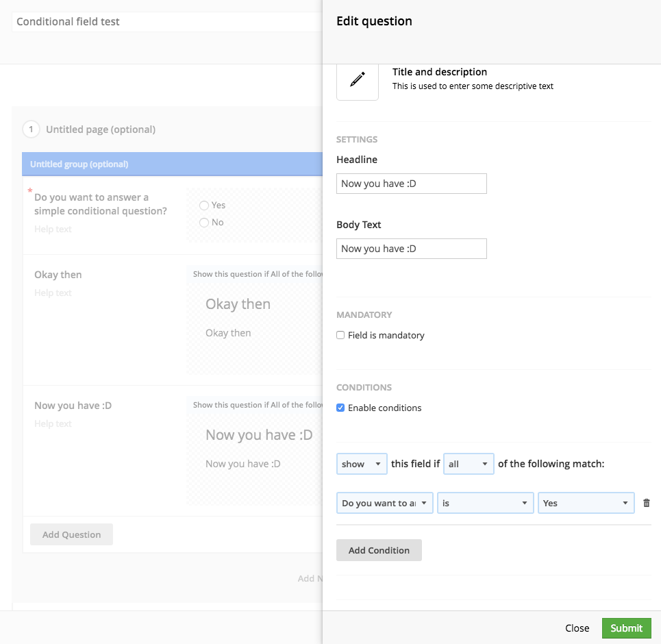Open the all/any match dropdown
The height and width of the screenshot is (644, 661).
tap(469, 464)
